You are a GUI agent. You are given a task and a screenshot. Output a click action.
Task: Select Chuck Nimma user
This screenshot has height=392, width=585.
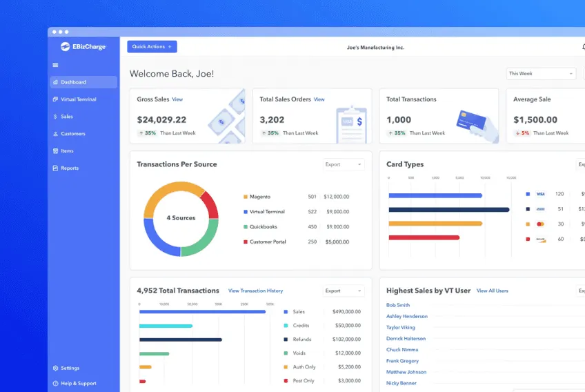coord(402,350)
